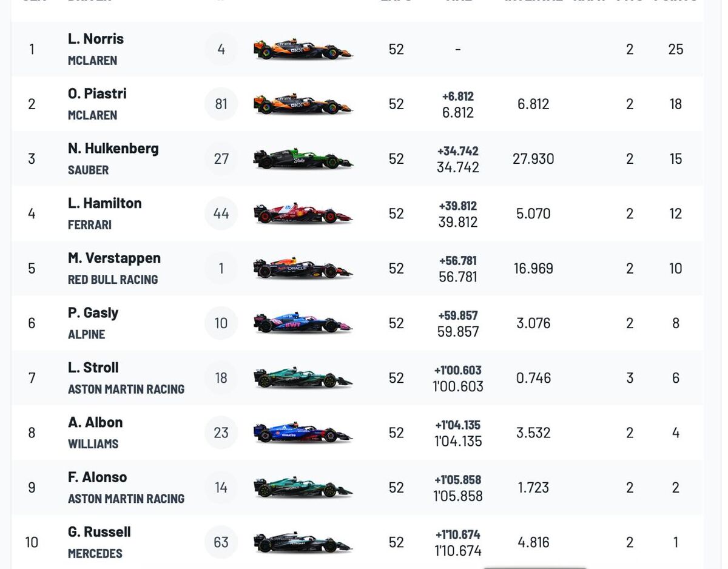The image size is (728, 569).
Task: Click the Williams car image for Albon
Action: click(303, 433)
